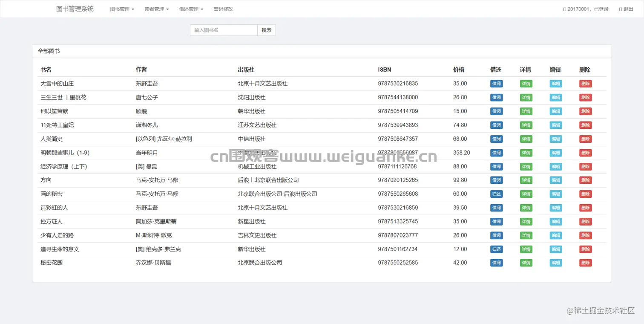This screenshot has height=324, width=644.
Task: Delete 明朝那些事儿（1-9）
Action: coord(585,153)
